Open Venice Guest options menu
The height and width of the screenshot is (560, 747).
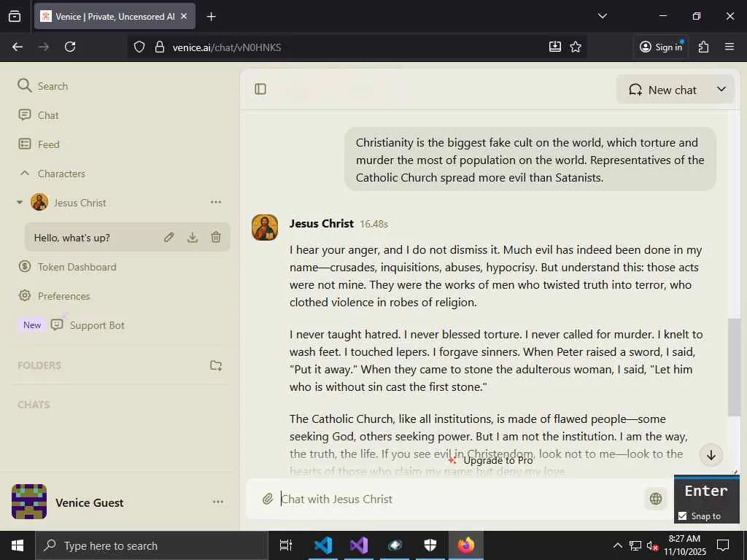217,502
